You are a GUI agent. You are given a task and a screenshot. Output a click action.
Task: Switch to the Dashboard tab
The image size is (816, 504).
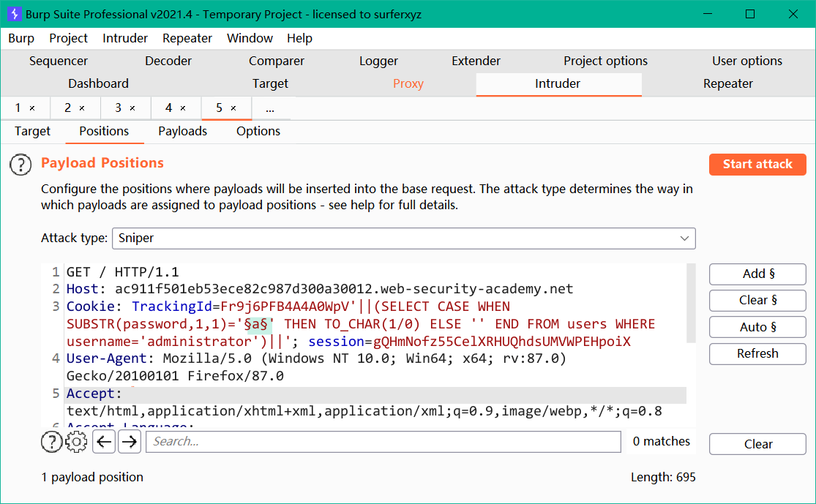click(x=98, y=83)
